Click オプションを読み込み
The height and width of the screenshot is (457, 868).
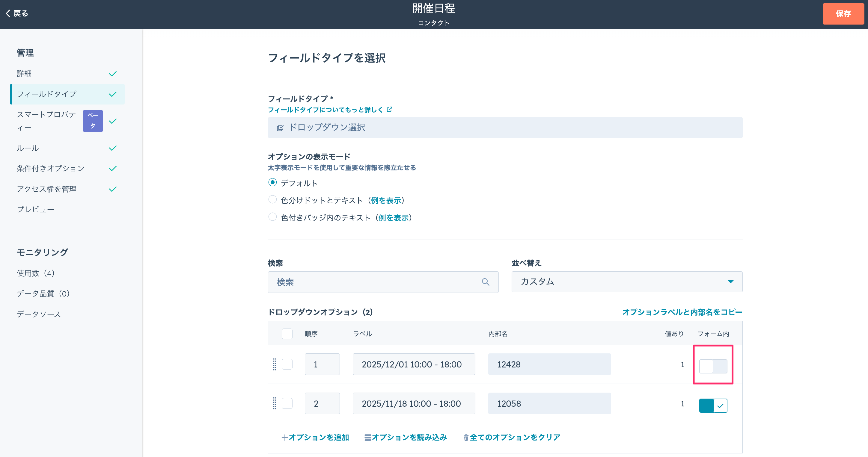[x=406, y=438]
